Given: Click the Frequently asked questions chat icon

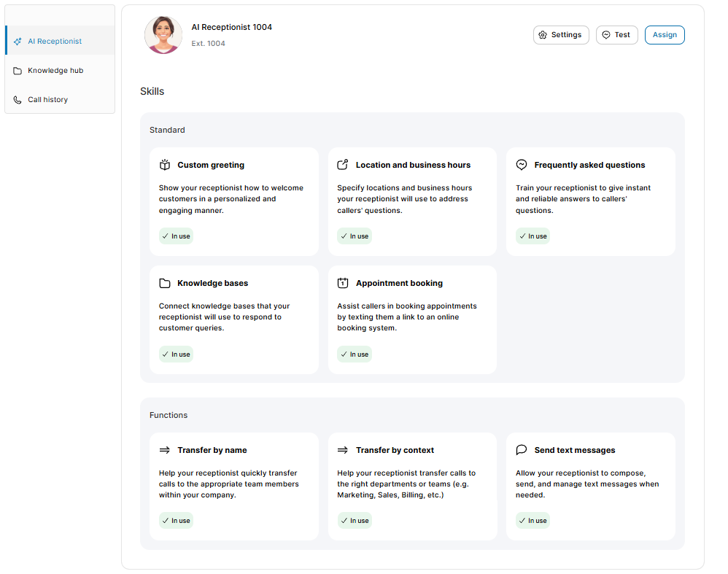Looking at the screenshot, I should point(521,164).
